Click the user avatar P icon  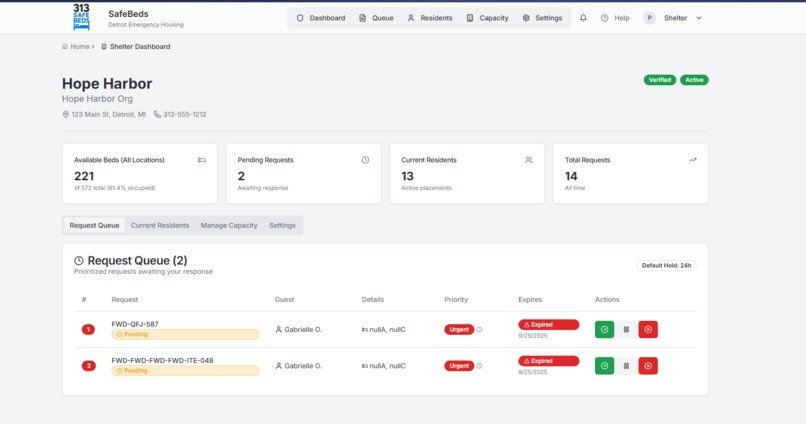649,18
